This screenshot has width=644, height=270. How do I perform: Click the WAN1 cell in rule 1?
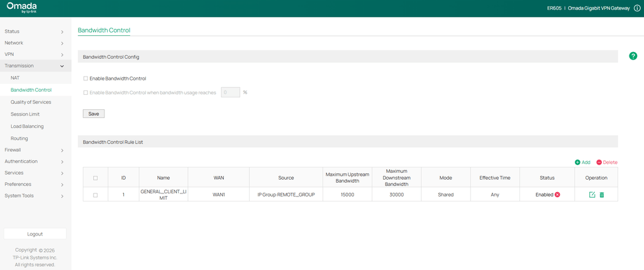[218, 195]
